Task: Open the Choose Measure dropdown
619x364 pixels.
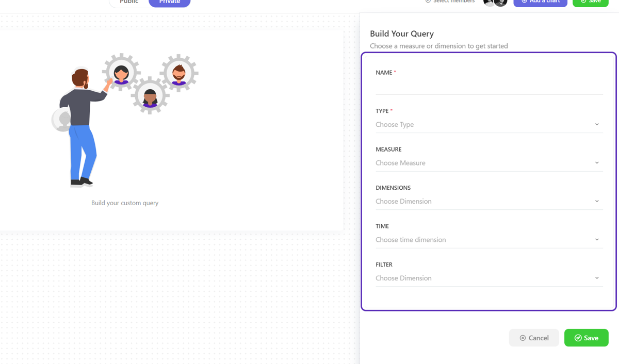Action: click(489, 163)
